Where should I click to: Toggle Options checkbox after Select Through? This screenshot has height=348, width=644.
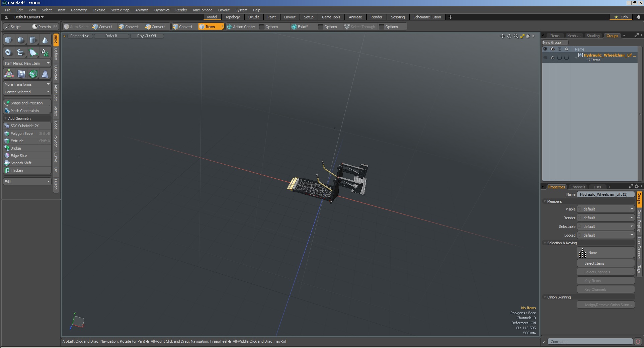(x=382, y=27)
